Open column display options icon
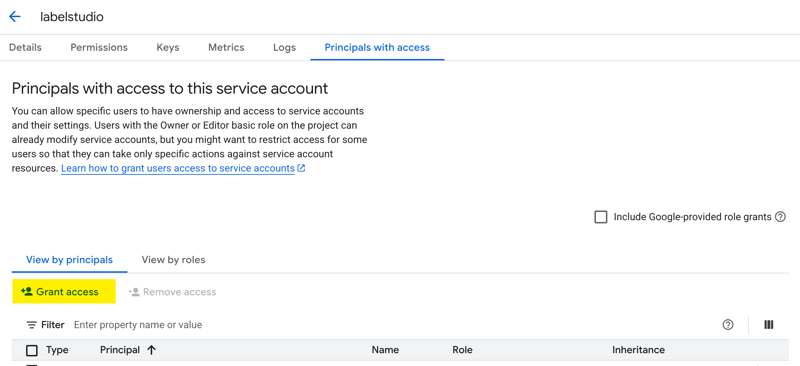Viewport: 800px width, 366px height. (x=769, y=325)
